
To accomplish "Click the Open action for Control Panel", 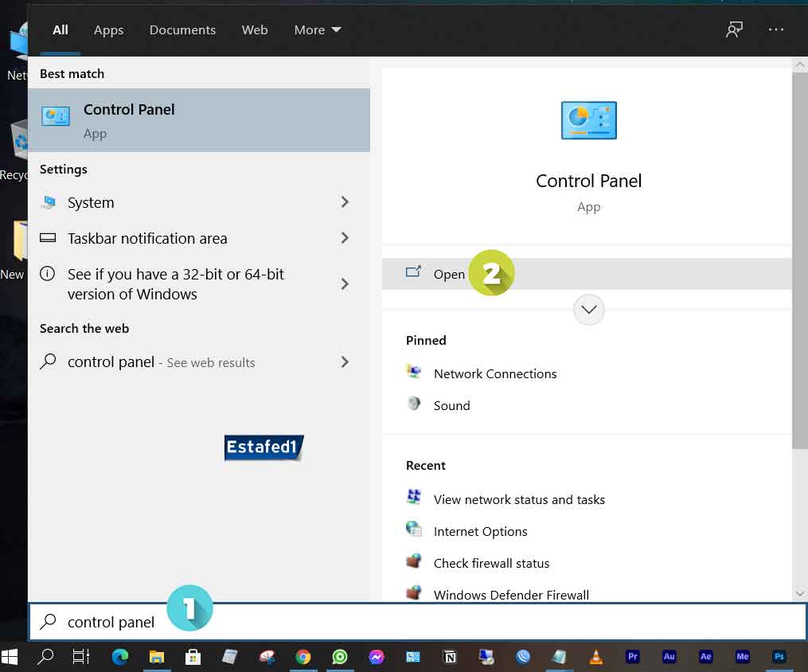I will [x=449, y=274].
